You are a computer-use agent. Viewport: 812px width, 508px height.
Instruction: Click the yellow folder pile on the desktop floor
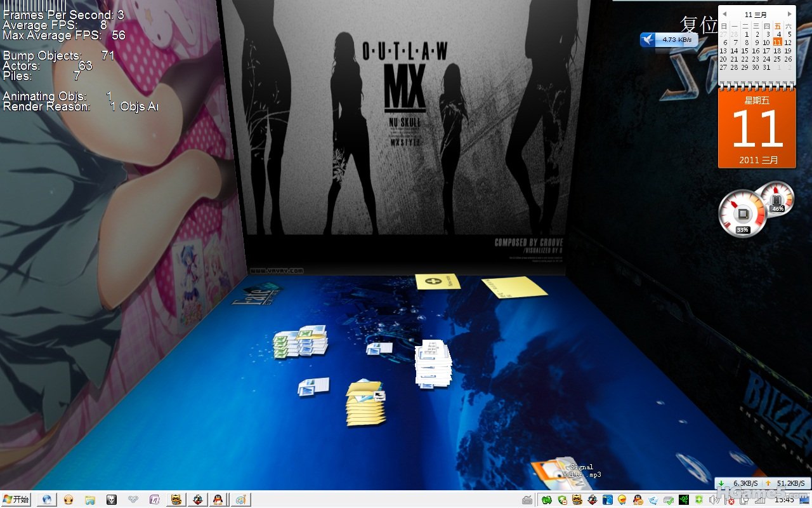coord(365,404)
